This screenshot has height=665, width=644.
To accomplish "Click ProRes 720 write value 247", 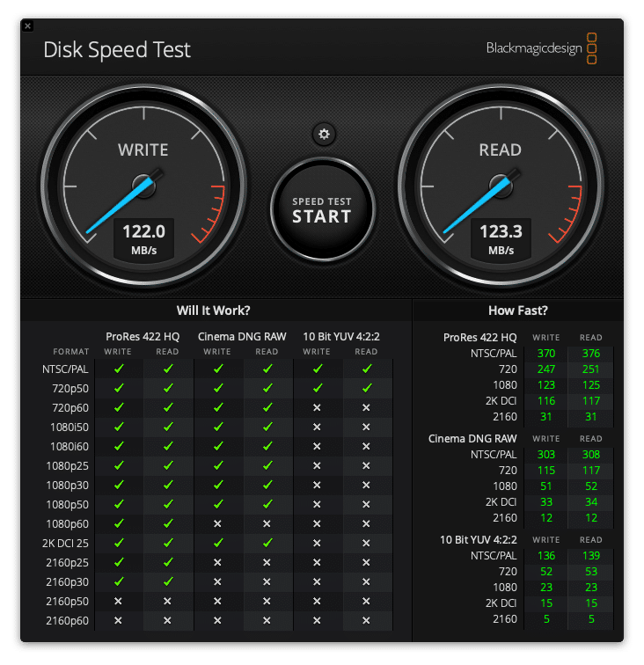I will pos(546,369).
